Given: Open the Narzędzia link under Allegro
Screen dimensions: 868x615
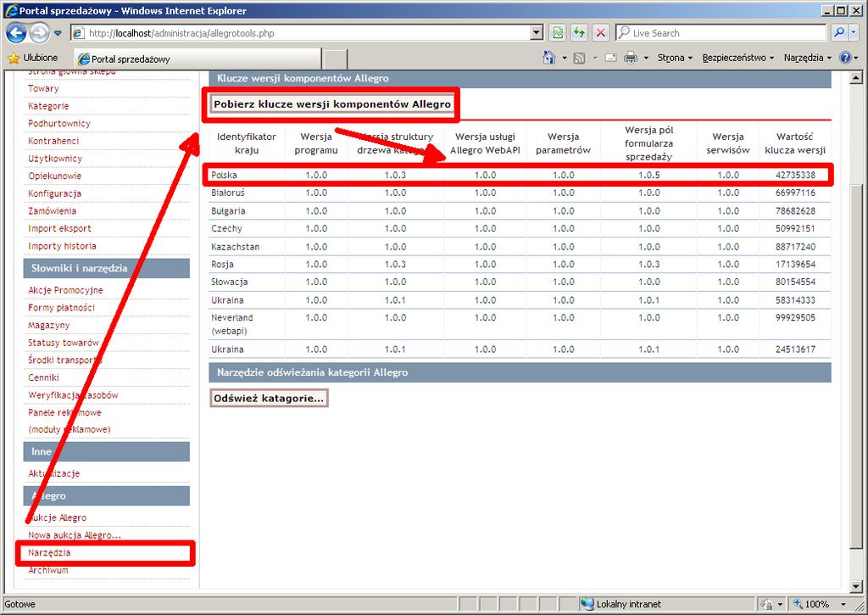Looking at the screenshot, I should [x=49, y=553].
